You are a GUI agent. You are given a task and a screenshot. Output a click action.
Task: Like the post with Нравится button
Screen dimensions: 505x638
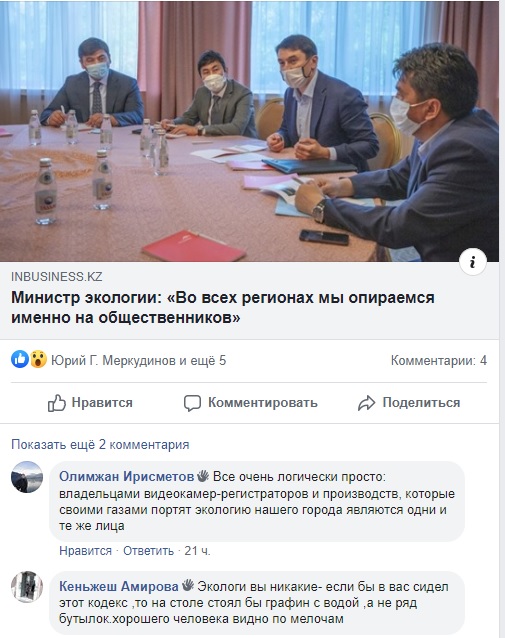[90, 403]
